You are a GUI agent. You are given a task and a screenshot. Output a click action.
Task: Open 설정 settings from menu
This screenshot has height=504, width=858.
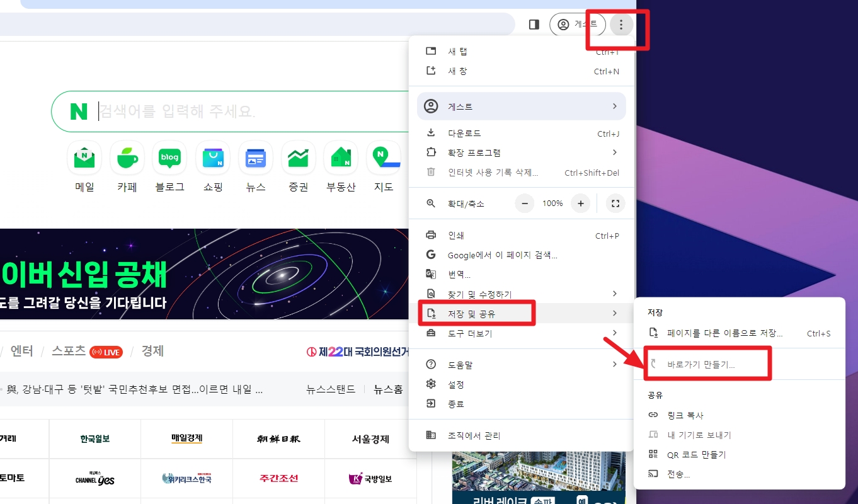(521, 384)
